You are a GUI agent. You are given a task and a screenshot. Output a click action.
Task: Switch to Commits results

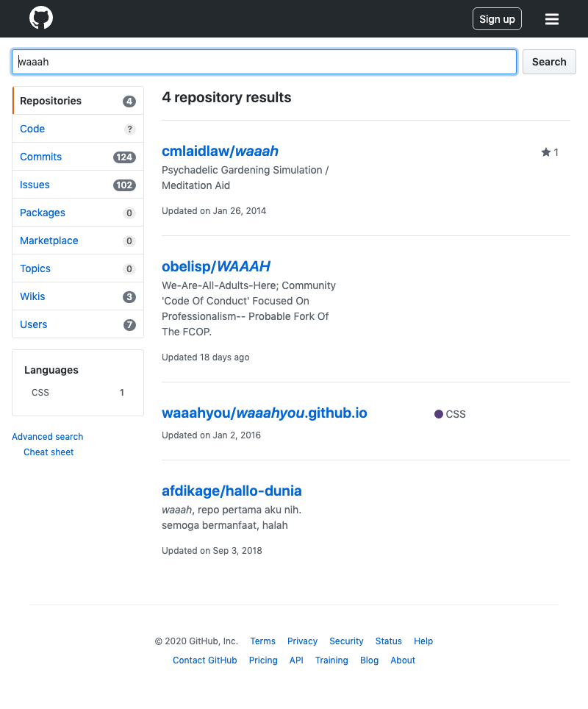[x=78, y=157]
